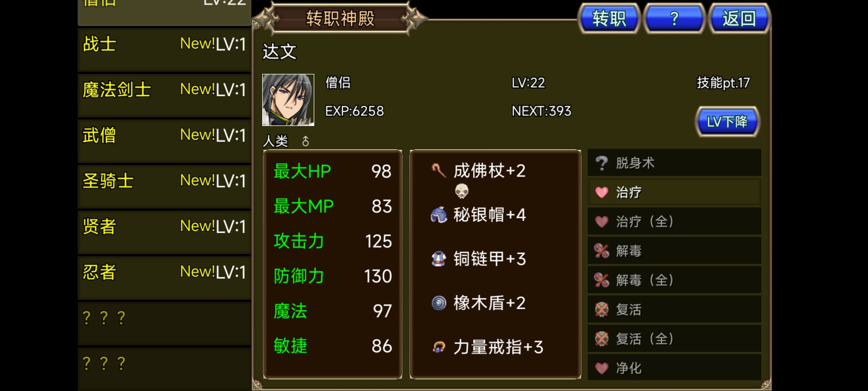Lower level with LV下降 button

point(727,122)
